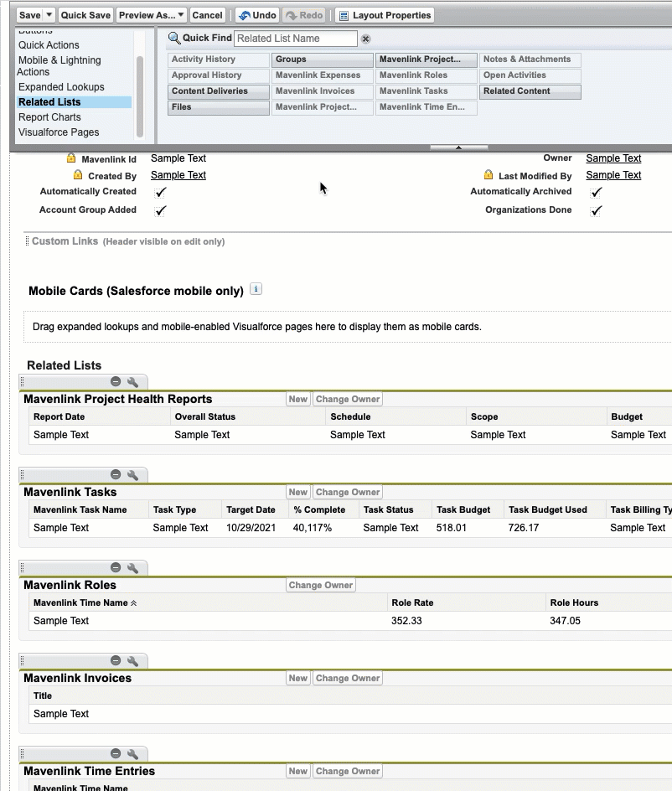Select the Open Activities palette item
Screen dimensions: 672x791
(530, 75)
